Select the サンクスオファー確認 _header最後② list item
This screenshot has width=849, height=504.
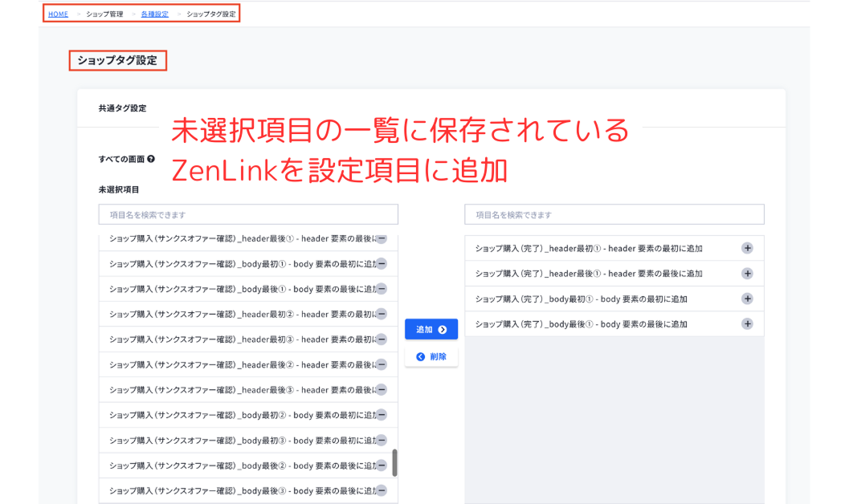(241, 364)
